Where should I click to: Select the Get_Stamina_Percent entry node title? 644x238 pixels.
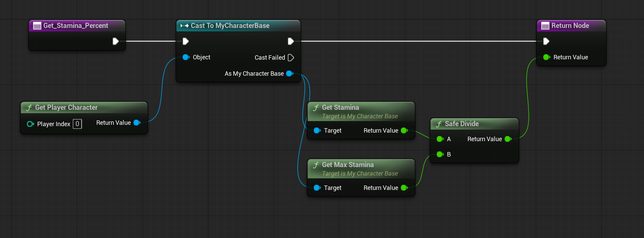tap(75, 26)
